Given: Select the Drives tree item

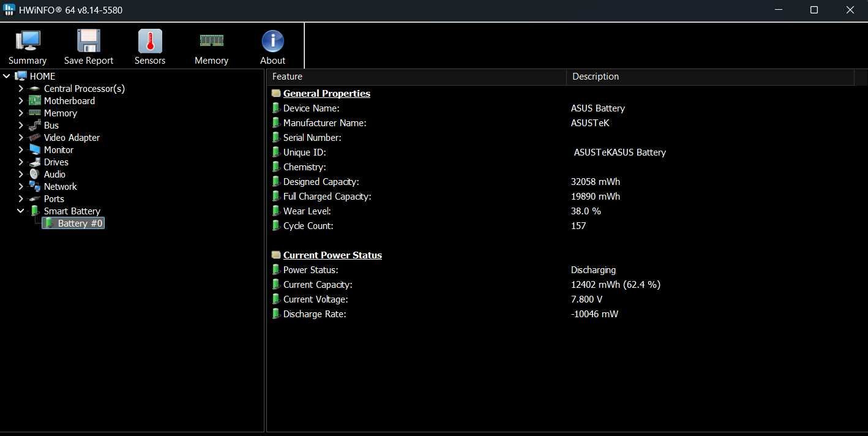Looking at the screenshot, I should [x=56, y=162].
